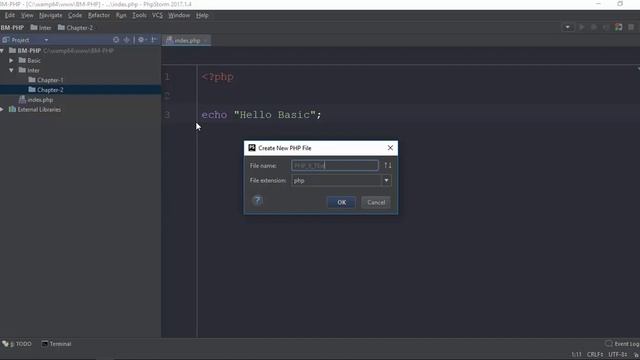Click the File extension php combo box

point(341,180)
